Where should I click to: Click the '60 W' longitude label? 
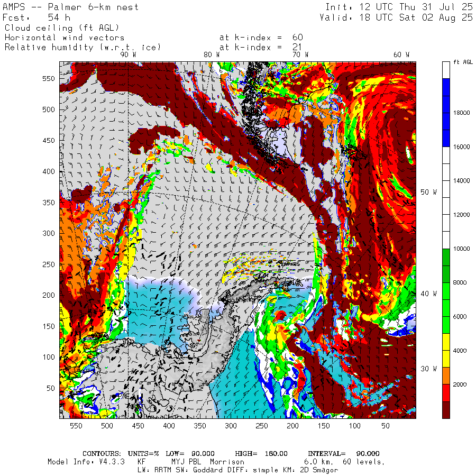(x=401, y=54)
